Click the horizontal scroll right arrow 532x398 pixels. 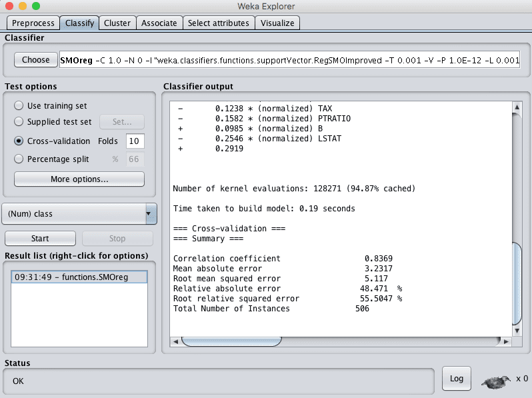506,342
